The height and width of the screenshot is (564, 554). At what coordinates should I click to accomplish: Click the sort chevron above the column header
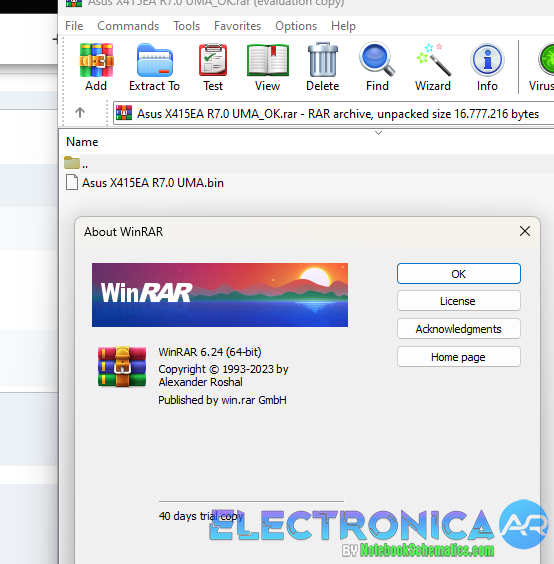coord(378,133)
